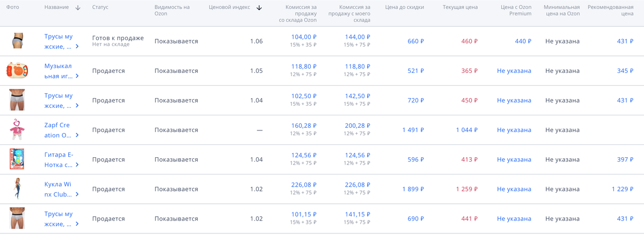This screenshot has height=235, width=644.
Task: Open Музыкальная игрушка product thumbnail
Action: 17,70
